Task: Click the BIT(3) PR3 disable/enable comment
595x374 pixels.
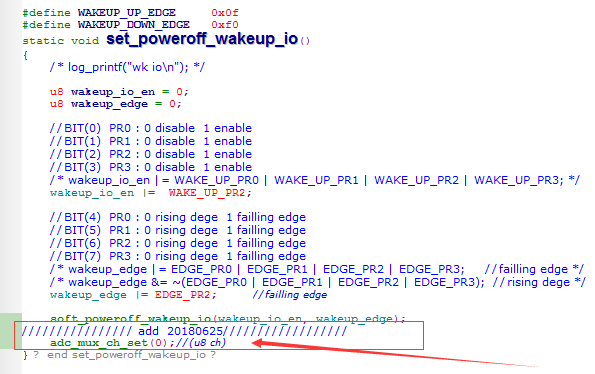Action: [151, 167]
